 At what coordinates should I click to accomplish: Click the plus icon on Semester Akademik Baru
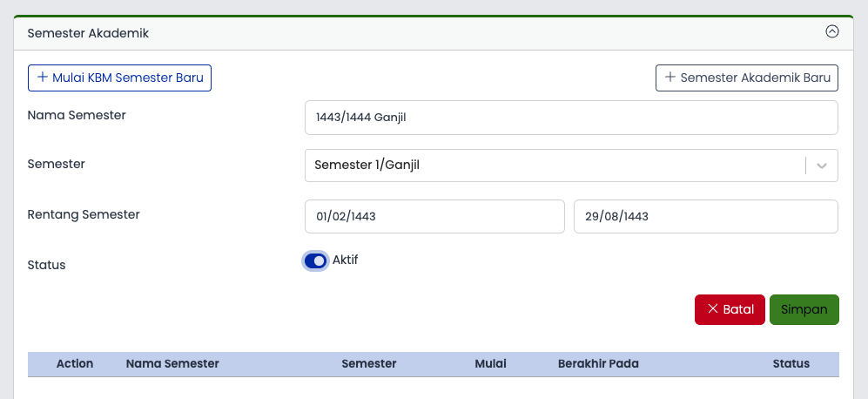(x=670, y=77)
